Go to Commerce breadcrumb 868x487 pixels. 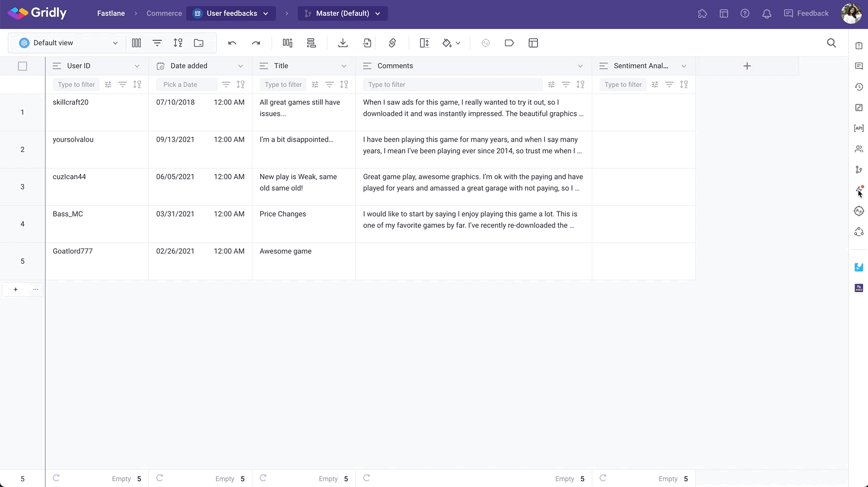click(x=164, y=13)
